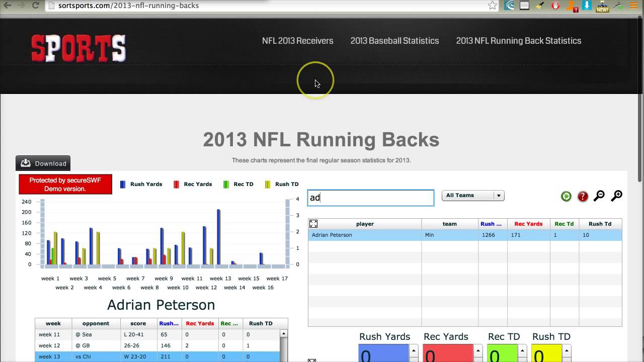Open help with the red question icon
This screenshot has width=644, height=362.
pyautogui.click(x=583, y=196)
